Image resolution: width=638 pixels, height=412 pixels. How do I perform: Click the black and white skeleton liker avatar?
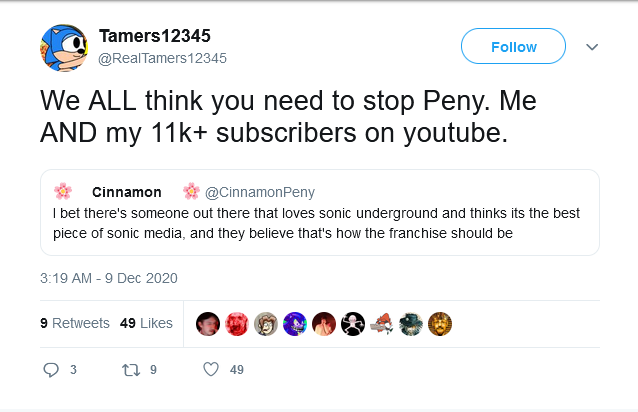click(353, 323)
